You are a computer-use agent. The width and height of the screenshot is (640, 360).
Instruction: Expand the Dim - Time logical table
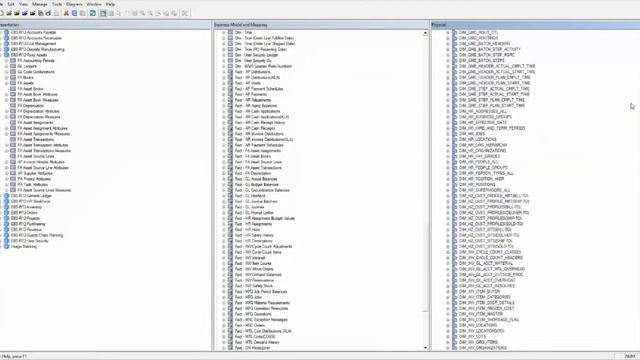(x=224, y=32)
